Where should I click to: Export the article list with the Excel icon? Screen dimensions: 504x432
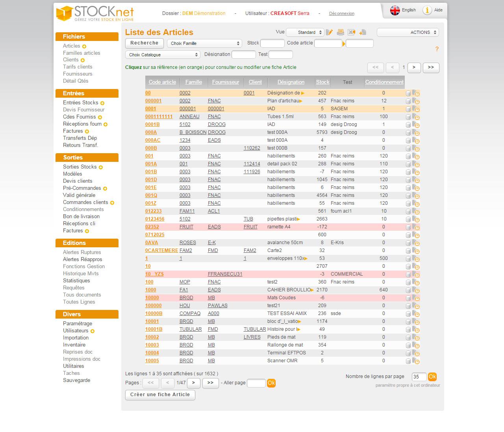click(351, 32)
